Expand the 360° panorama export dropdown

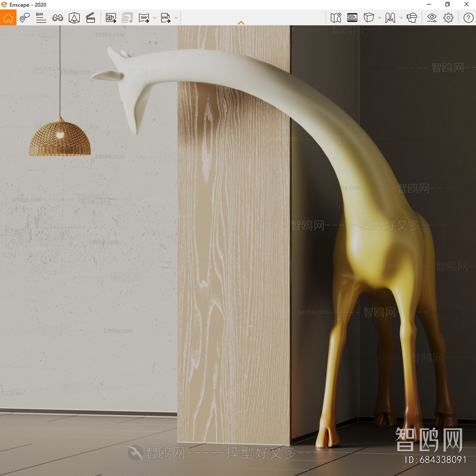[x=155, y=18]
